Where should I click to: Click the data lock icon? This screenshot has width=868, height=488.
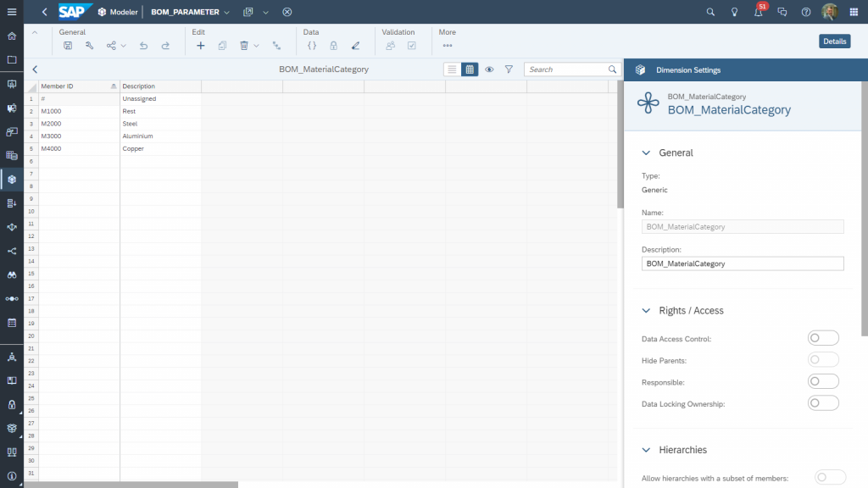click(333, 46)
